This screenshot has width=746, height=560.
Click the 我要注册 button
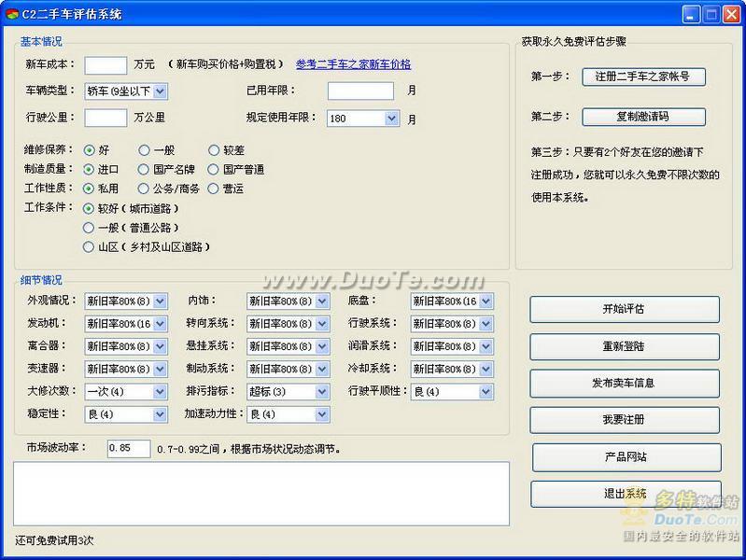tap(625, 420)
